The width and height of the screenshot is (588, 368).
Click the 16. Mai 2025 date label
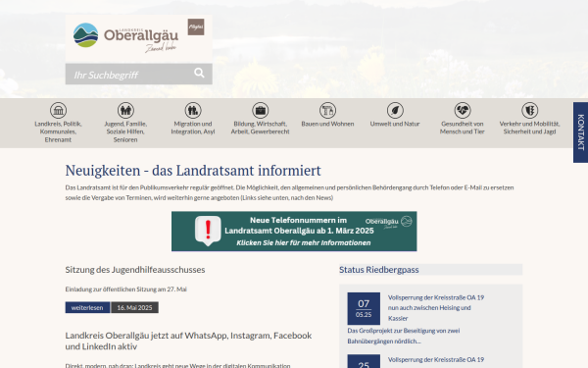pyautogui.click(x=134, y=307)
